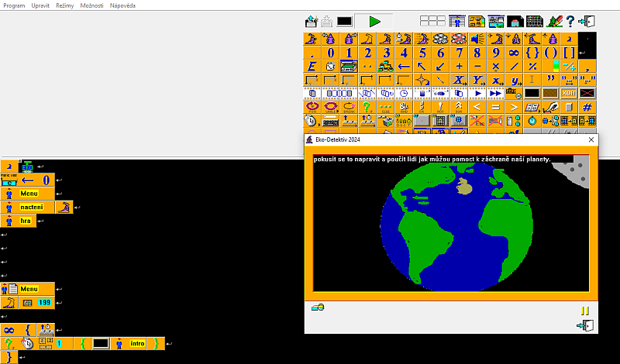Select the keyboard input palette icon

click(330, 121)
